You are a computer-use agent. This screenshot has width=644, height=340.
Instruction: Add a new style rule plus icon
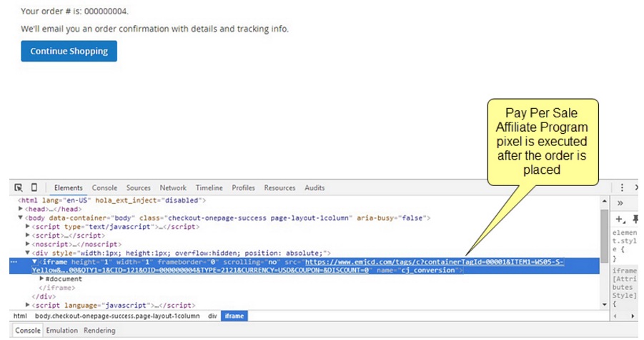point(620,219)
